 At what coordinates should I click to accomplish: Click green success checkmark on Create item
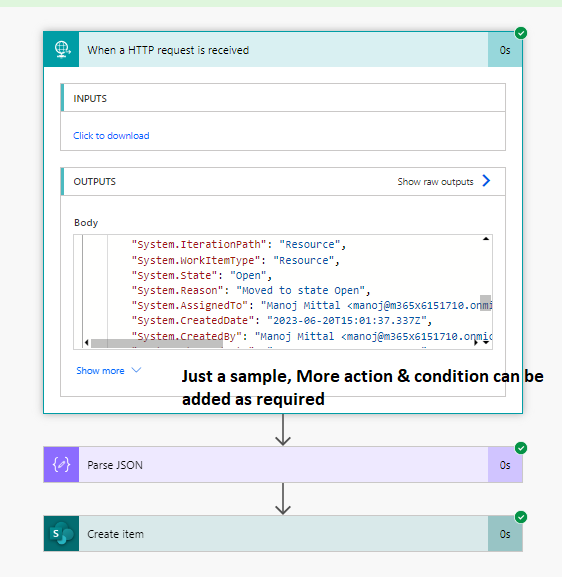coord(521,517)
